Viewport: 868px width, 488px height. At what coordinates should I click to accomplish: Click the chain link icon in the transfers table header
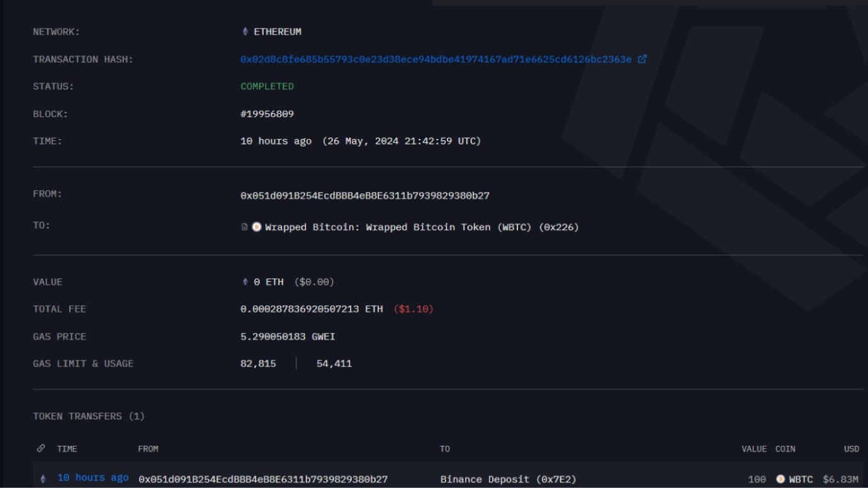point(41,448)
